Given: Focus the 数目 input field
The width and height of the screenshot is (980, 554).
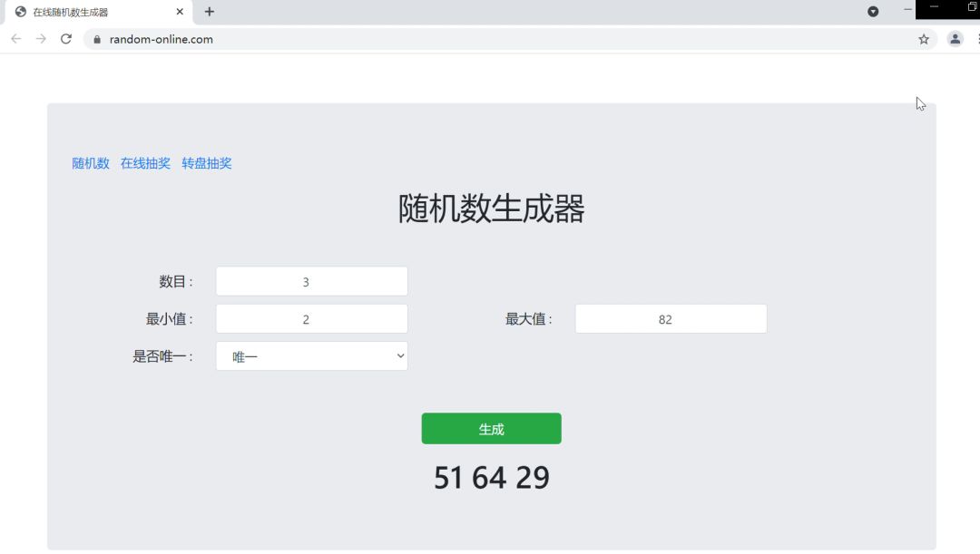Looking at the screenshot, I should [x=312, y=282].
